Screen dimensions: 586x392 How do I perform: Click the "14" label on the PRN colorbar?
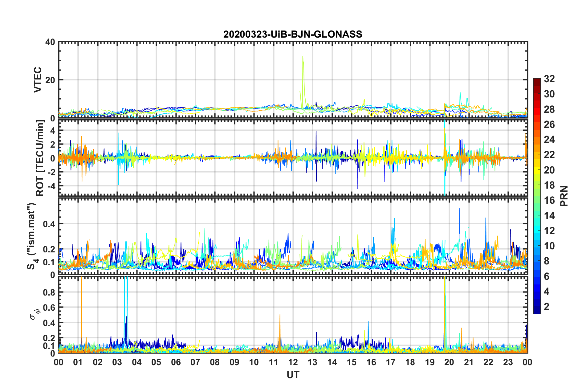click(549, 216)
